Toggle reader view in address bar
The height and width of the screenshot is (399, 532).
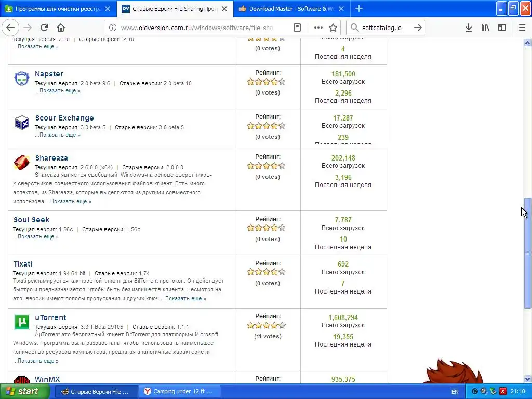coord(297,28)
